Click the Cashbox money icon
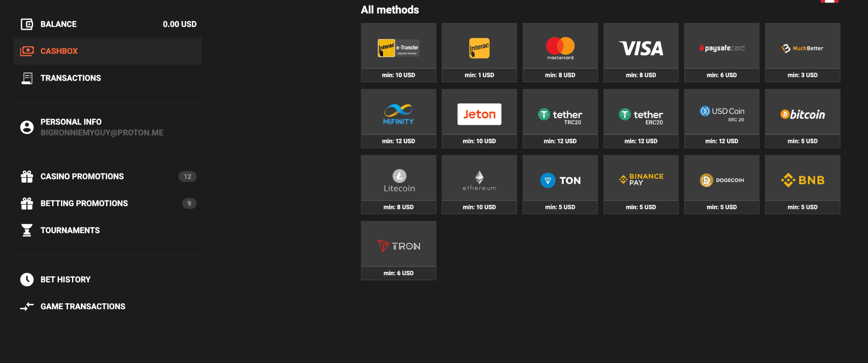The height and width of the screenshot is (363, 868). coord(27,51)
